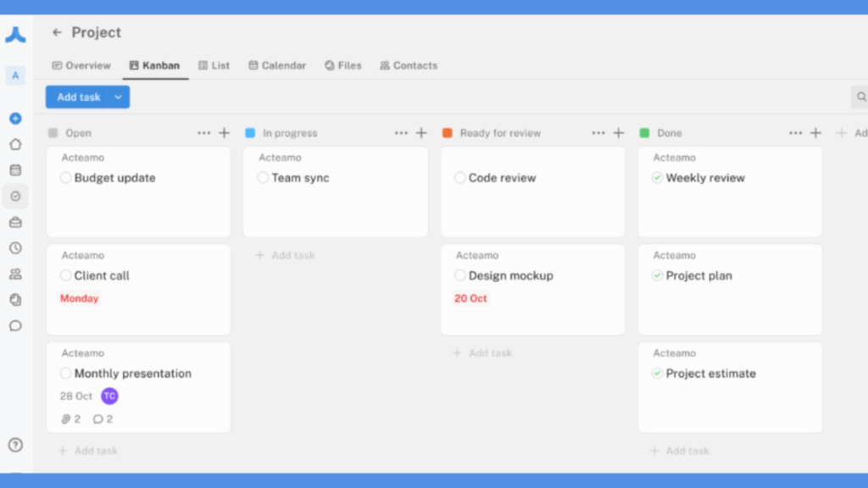Open the Budget update card title
Screen dimensions: 868x488
pos(114,178)
